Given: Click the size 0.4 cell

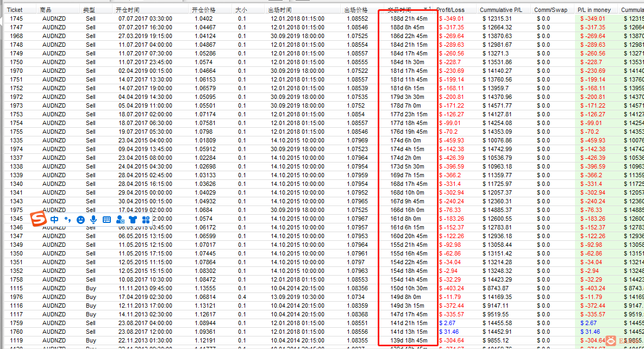Looking at the screenshot, I should [x=242, y=297].
